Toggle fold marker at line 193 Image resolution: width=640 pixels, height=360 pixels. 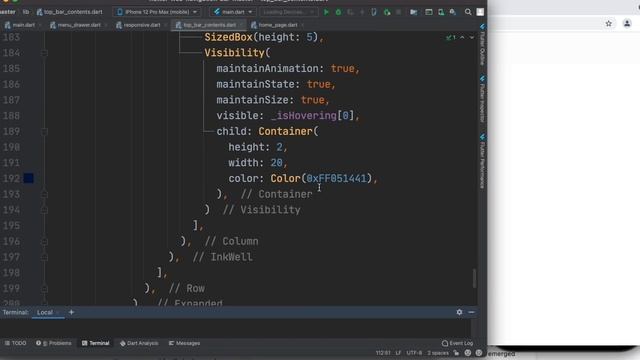[44, 194]
